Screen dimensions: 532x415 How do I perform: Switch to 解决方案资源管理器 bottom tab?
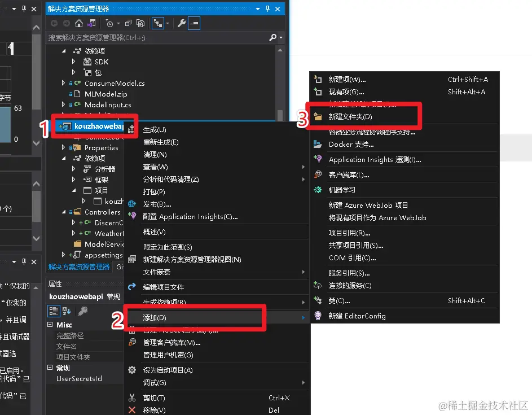79,267
